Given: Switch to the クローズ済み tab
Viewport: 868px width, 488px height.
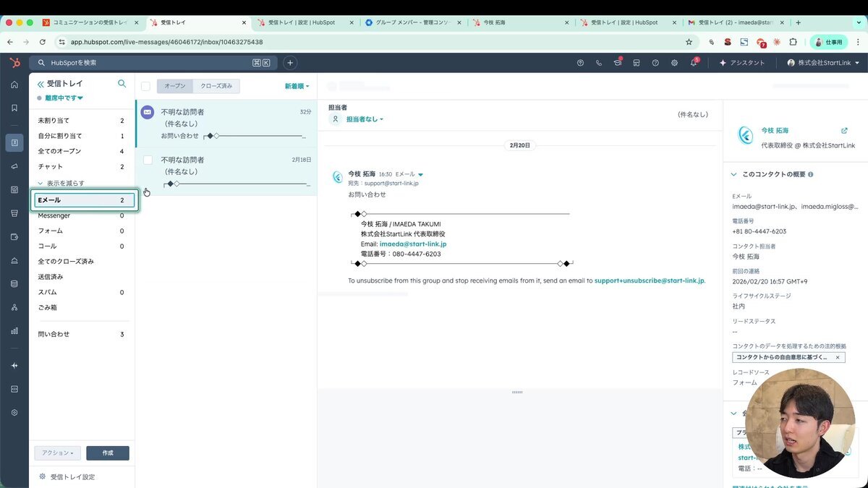Looking at the screenshot, I should point(216,86).
